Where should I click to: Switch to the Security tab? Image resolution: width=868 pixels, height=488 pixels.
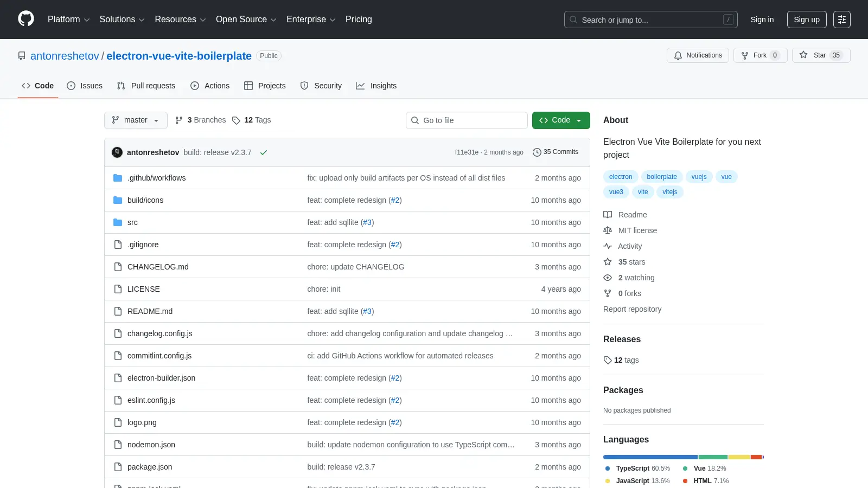coord(321,86)
